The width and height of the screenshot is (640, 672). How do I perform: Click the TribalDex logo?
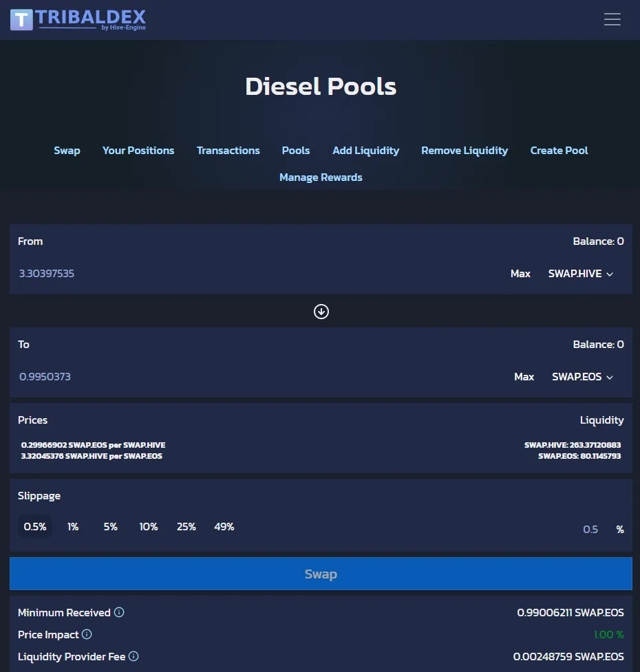[78, 20]
